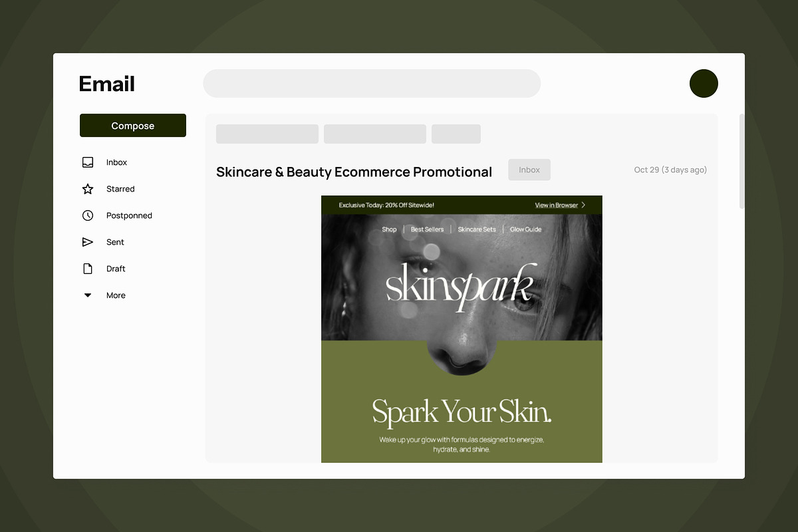
Task: Click the Sent paper-plane icon
Action: [88, 242]
